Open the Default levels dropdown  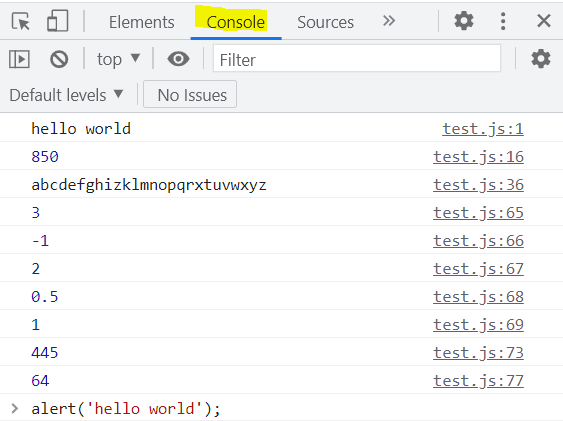tap(66, 95)
